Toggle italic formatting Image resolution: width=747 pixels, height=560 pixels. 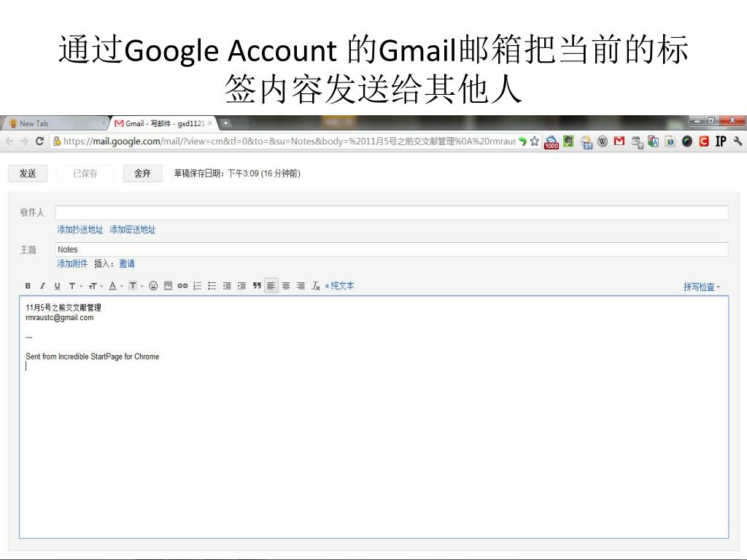[42, 286]
